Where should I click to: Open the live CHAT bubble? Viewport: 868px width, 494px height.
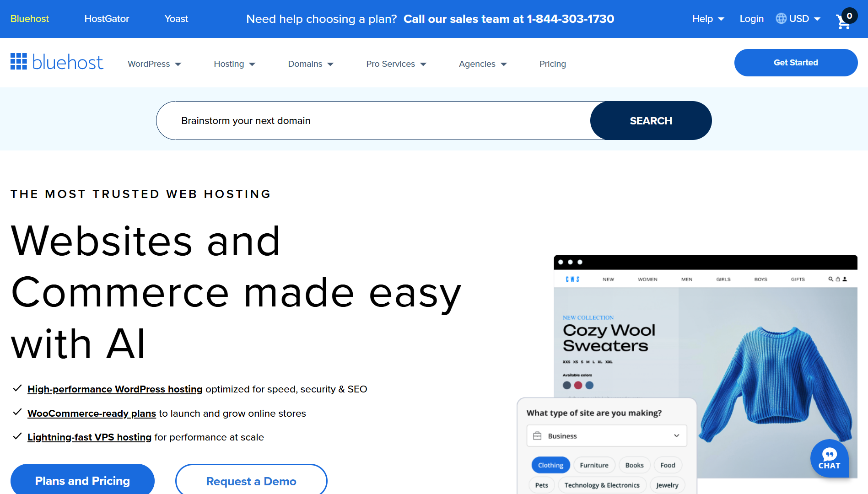pyautogui.click(x=829, y=458)
